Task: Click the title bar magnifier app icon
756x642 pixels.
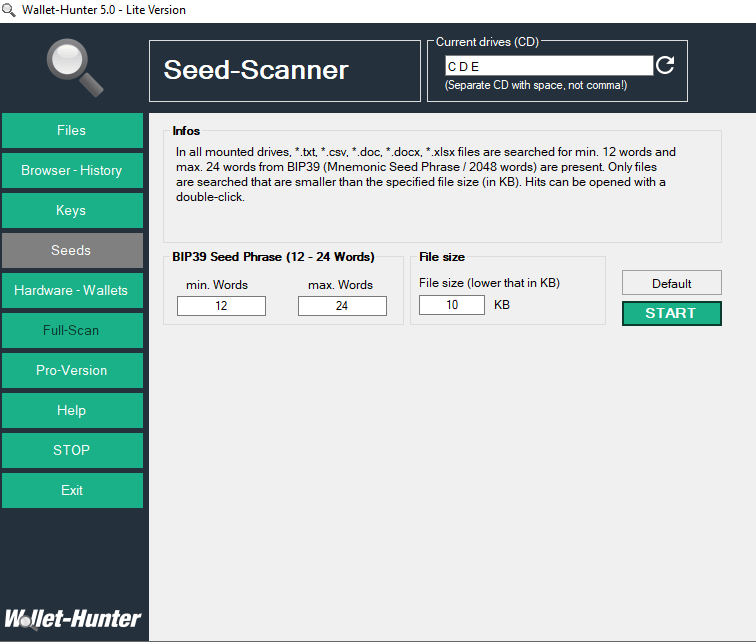Action: click(x=9, y=10)
